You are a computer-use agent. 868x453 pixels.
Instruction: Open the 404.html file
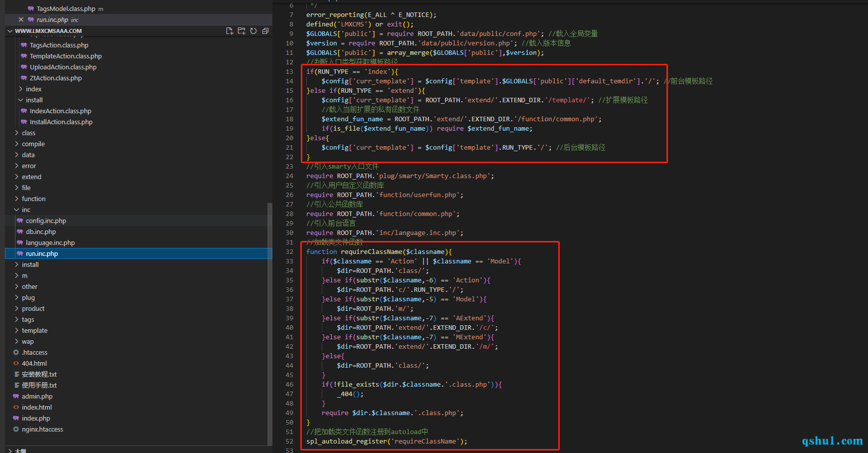(34, 363)
